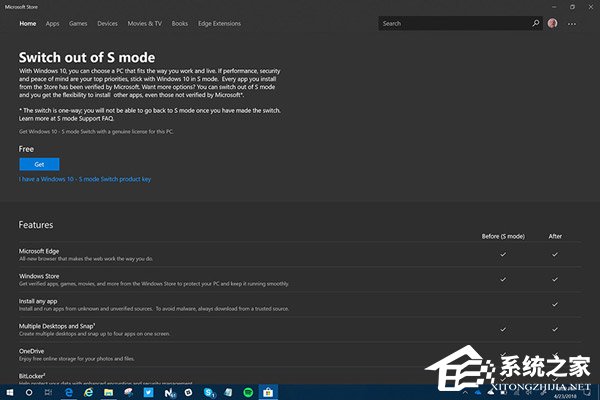Click the blue Get button

tap(39, 164)
